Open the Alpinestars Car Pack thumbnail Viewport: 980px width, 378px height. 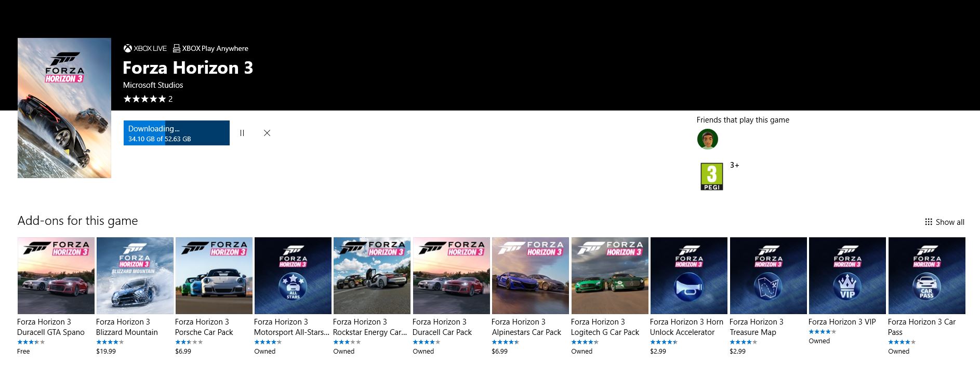click(531, 276)
